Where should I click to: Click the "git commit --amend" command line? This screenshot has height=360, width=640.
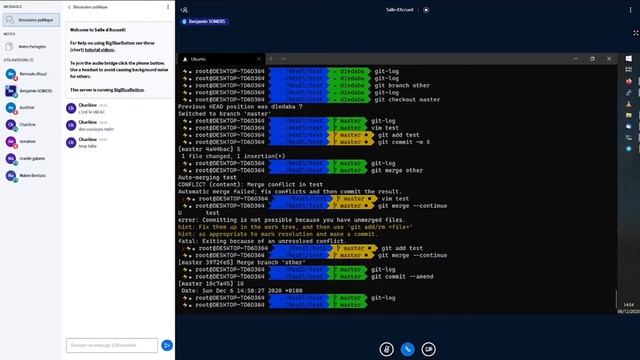402,277
